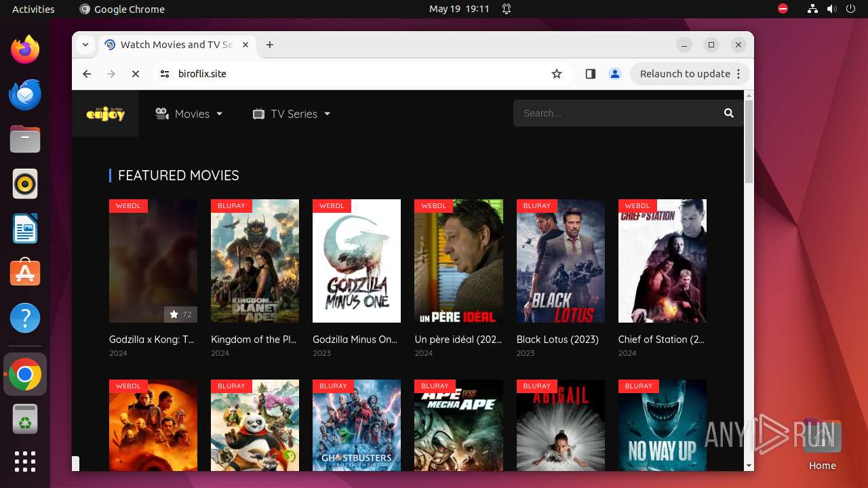Image resolution: width=868 pixels, height=488 pixels.
Task: Open Ubuntu Software store icon
Action: [x=25, y=273]
